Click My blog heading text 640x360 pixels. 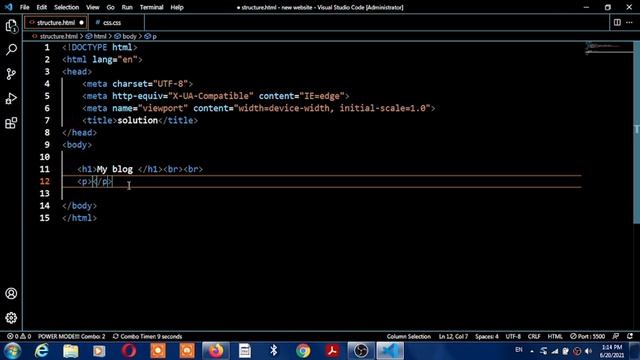(x=115, y=169)
